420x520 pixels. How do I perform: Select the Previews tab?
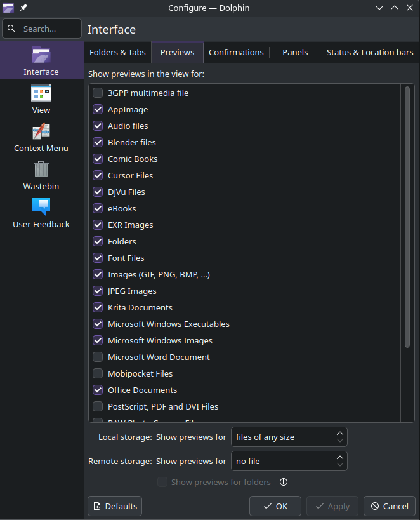click(x=178, y=53)
